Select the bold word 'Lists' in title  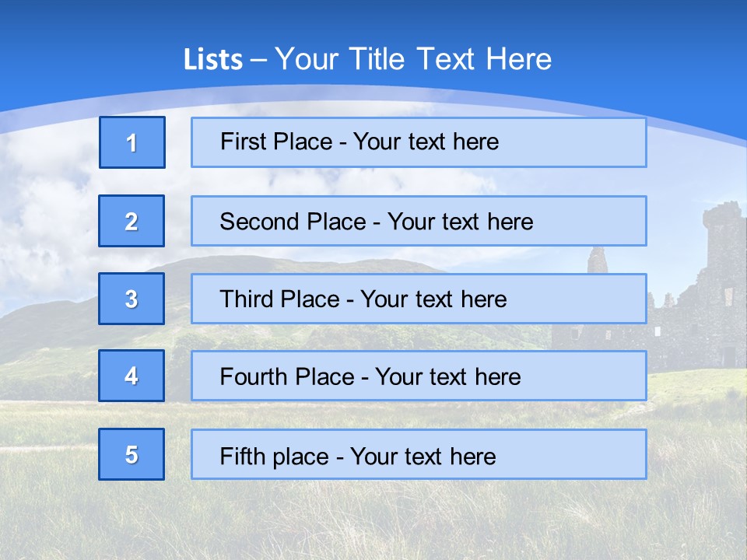(x=212, y=60)
